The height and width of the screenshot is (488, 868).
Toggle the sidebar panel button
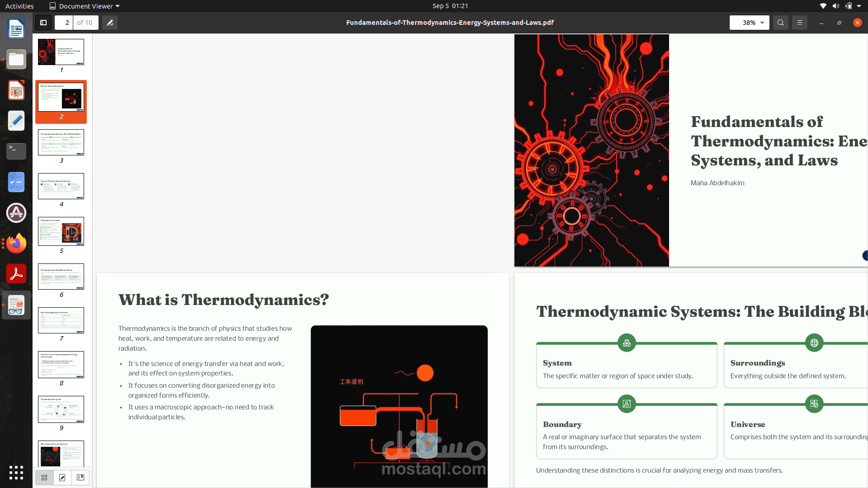point(43,23)
